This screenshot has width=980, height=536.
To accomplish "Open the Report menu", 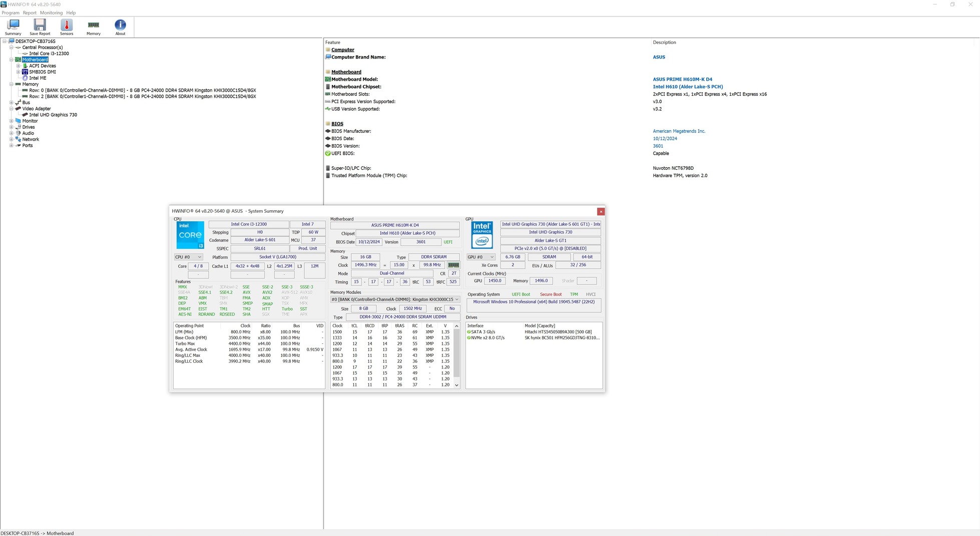I will coord(30,13).
